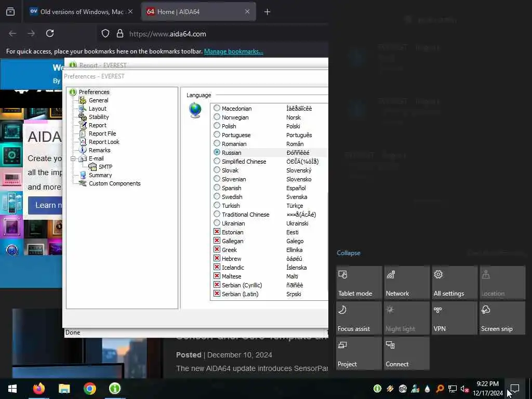
Task: Click the SMTP mail icon
Action: pyautogui.click(x=92, y=167)
